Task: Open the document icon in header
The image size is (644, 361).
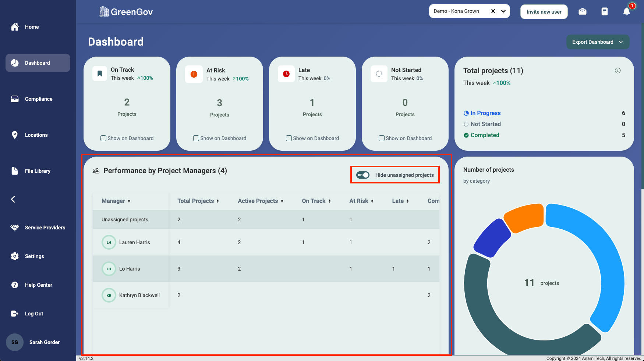Action: [x=604, y=11]
